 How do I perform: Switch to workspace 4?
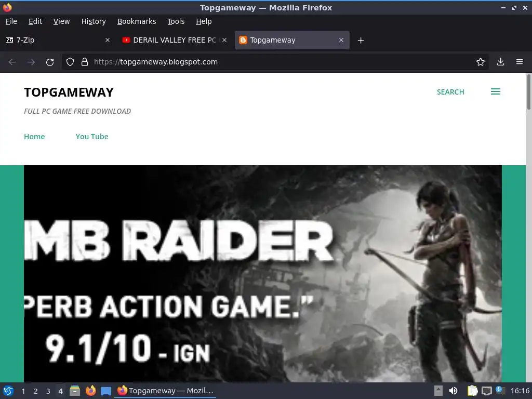(x=60, y=391)
